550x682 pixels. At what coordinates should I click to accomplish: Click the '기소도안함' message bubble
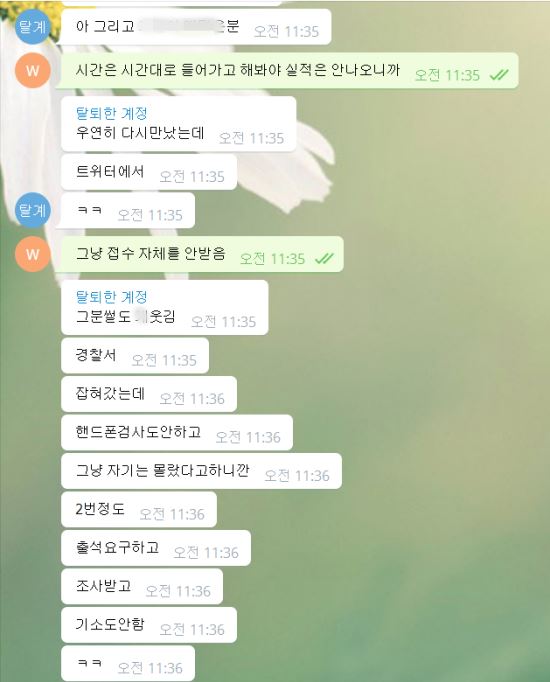point(149,625)
